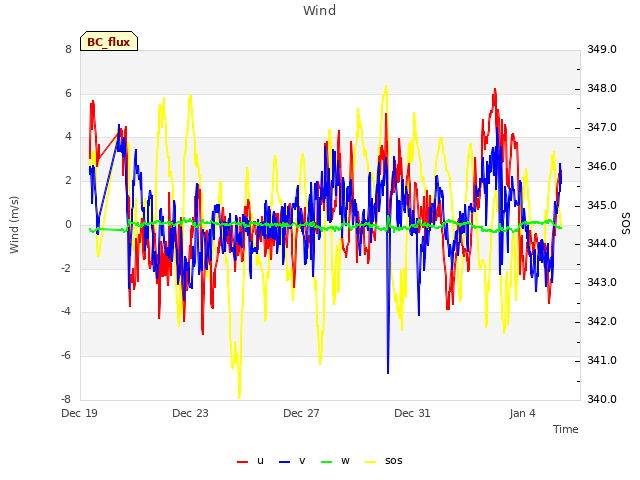Click the 6 left axis value
Screen dimensions: 640x480
pos(68,93)
